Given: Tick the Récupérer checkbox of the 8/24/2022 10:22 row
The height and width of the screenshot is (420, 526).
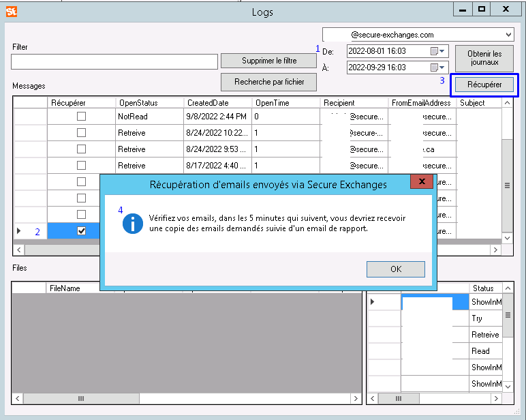Looking at the screenshot, I should 81,133.
